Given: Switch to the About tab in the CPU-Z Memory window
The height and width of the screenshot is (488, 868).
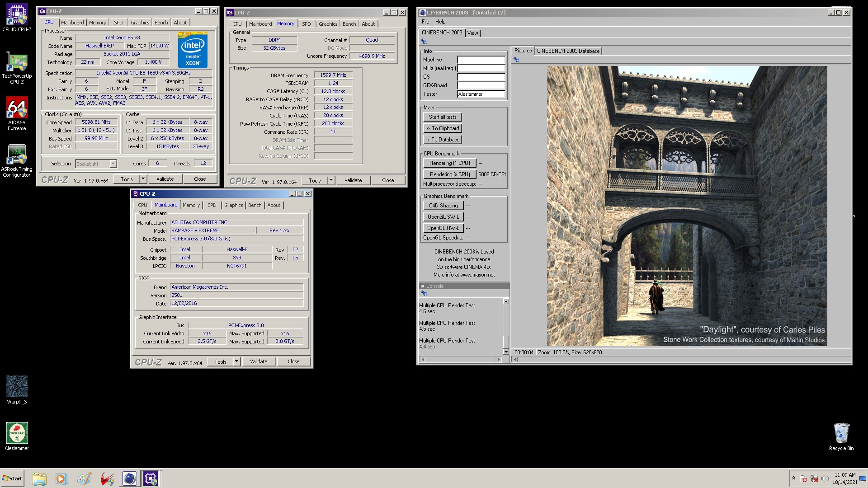Looking at the screenshot, I should click(x=368, y=24).
